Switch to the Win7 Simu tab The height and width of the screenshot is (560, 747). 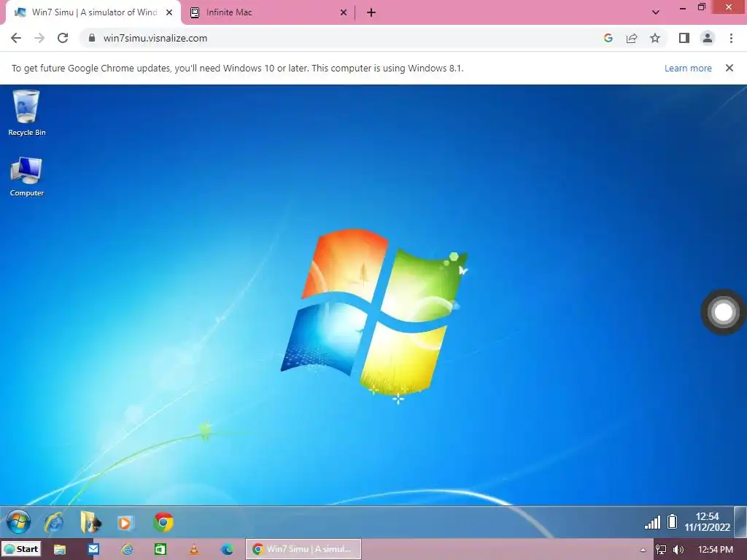click(x=93, y=12)
